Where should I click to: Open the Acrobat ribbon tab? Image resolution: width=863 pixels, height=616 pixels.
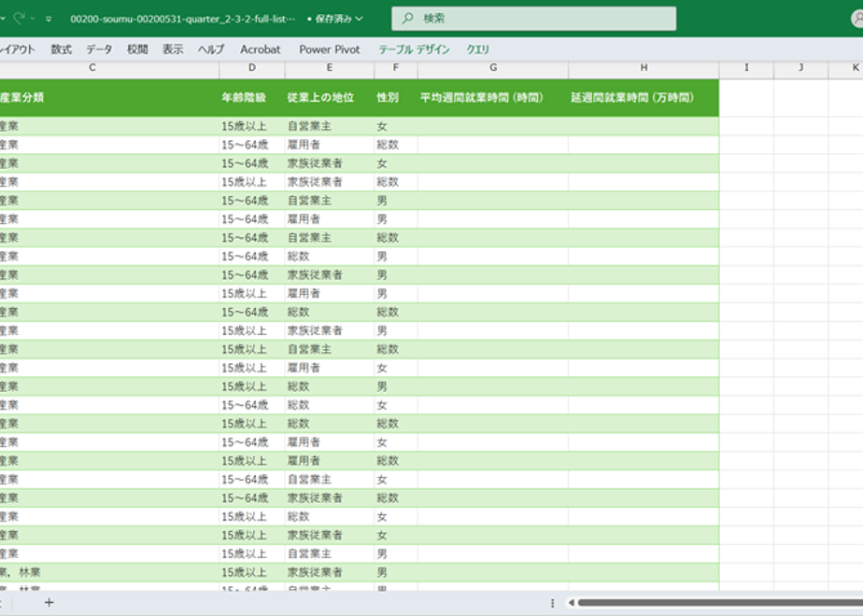pyautogui.click(x=261, y=49)
